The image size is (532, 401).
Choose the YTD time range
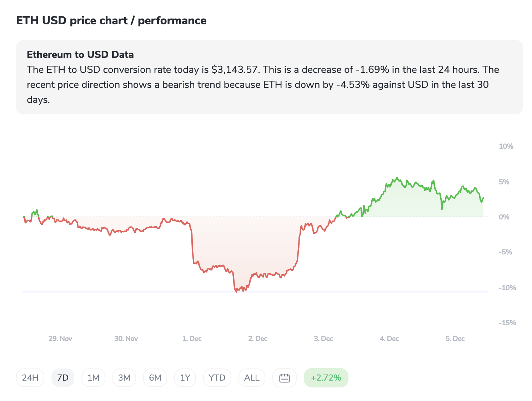click(217, 378)
